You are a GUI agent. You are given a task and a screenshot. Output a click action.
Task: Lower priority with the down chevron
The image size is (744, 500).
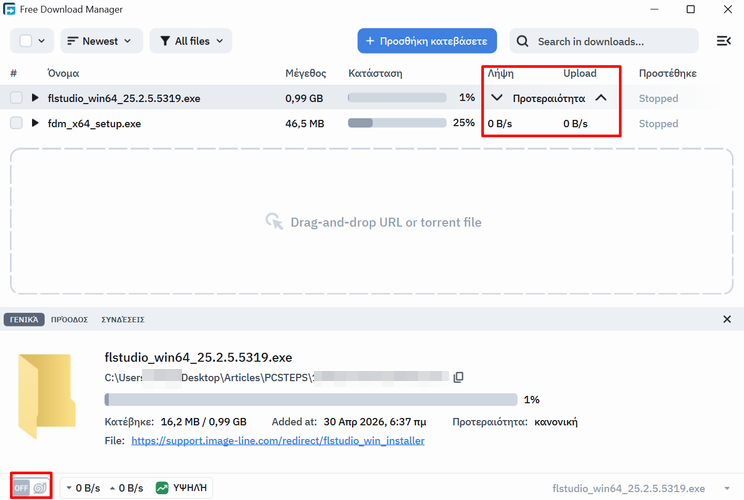point(497,98)
